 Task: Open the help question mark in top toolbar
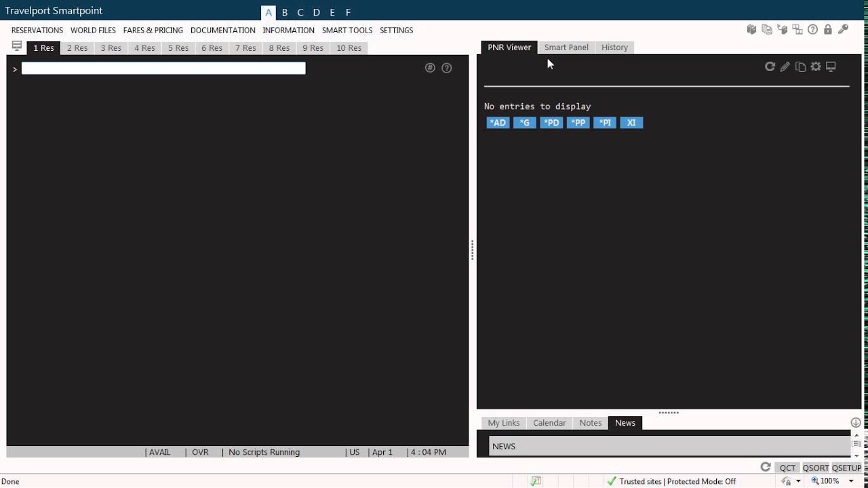point(812,30)
